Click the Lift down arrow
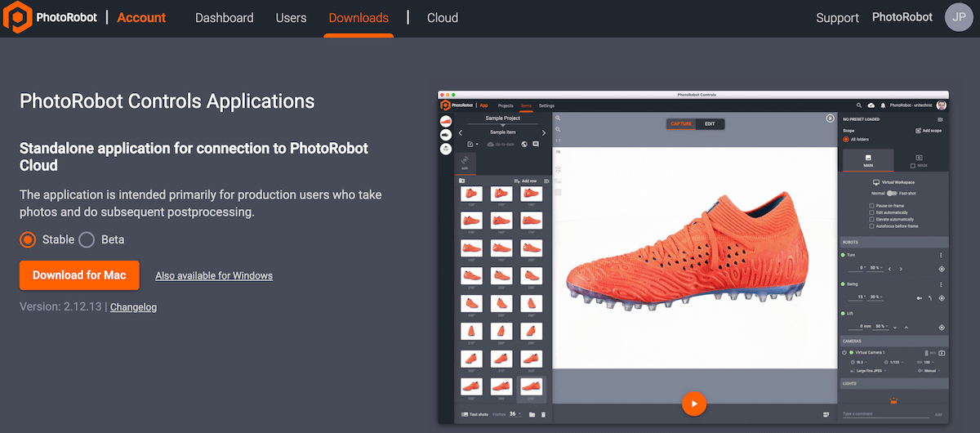 tap(896, 327)
